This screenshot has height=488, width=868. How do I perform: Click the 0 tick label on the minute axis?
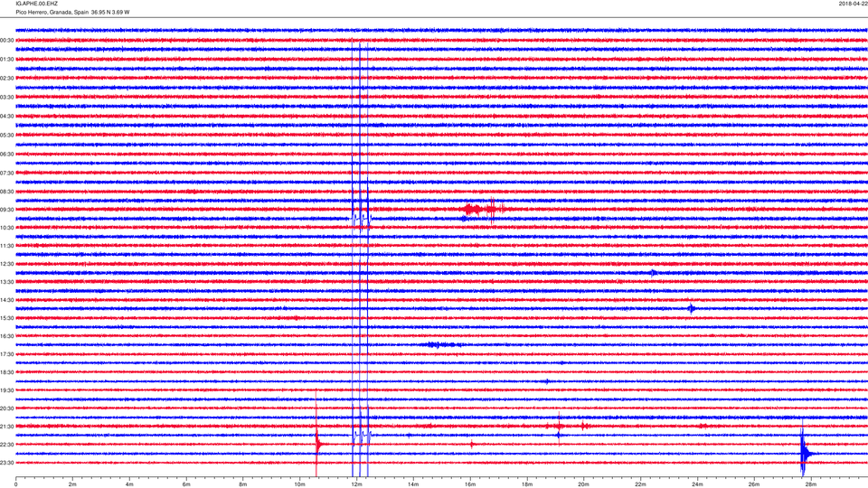[16, 484]
